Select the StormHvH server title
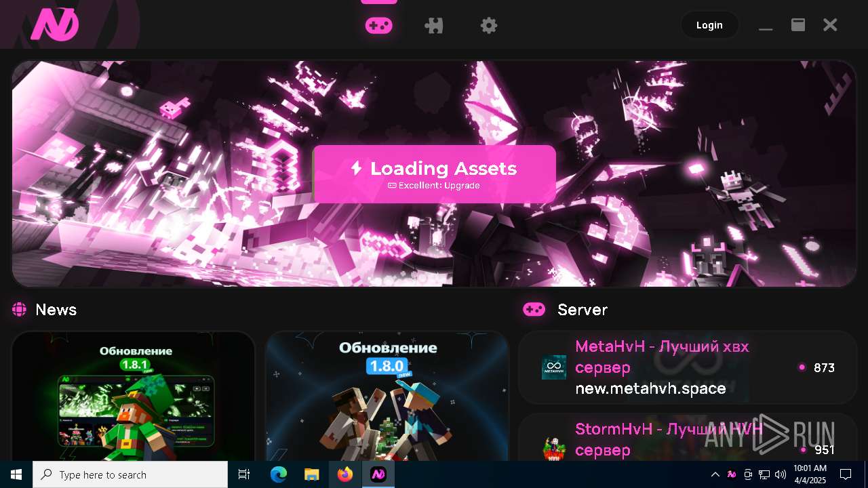 [x=669, y=439]
